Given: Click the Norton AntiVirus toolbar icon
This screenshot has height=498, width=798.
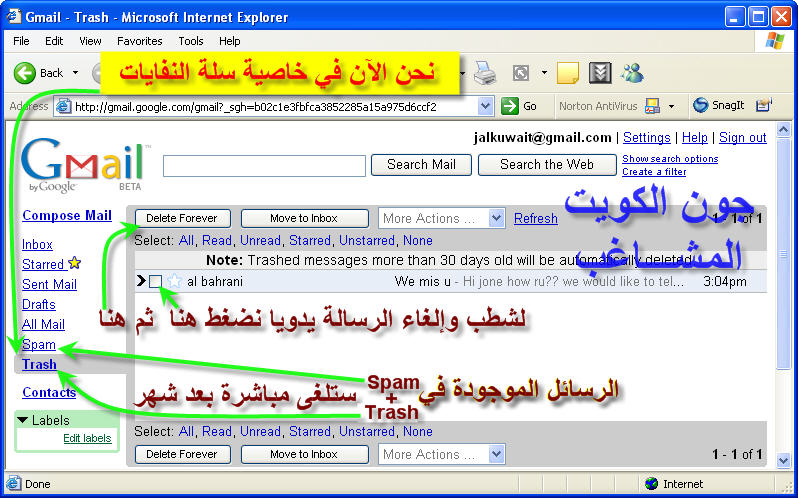Looking at the screenshot, I should 652,106.
